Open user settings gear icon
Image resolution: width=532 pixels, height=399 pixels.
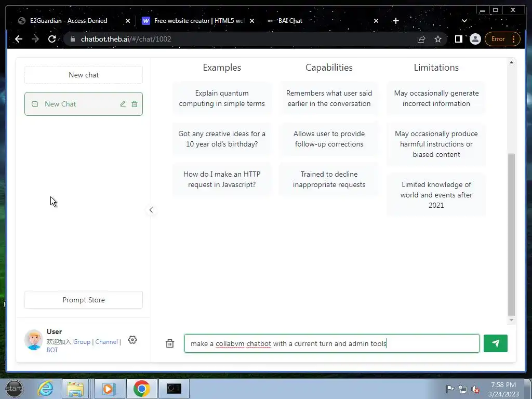click(132, 340)
